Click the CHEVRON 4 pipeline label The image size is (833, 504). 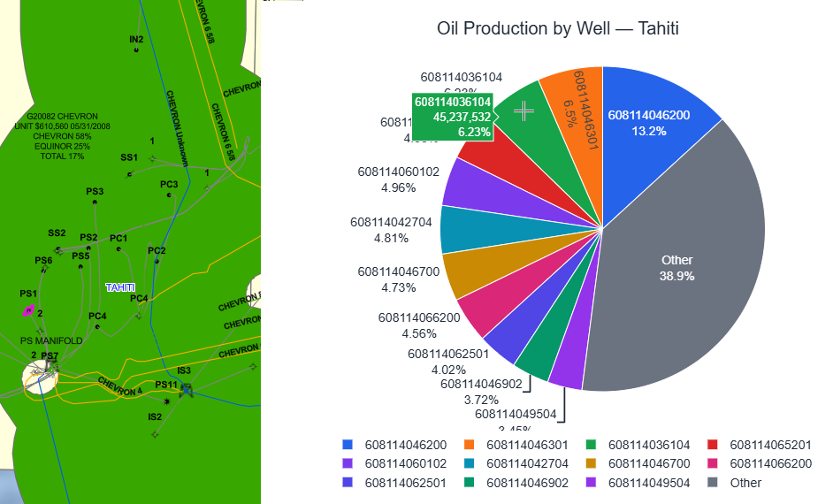coord(120,386)
